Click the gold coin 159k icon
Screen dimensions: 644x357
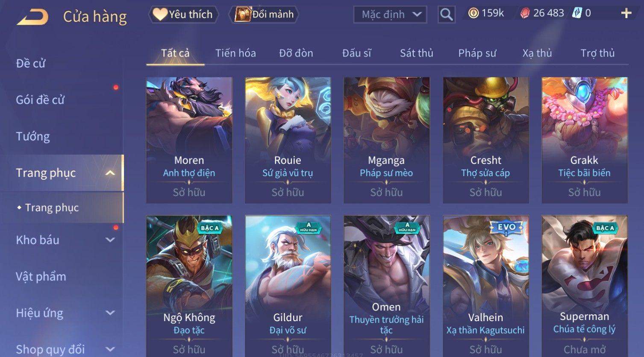473,13
